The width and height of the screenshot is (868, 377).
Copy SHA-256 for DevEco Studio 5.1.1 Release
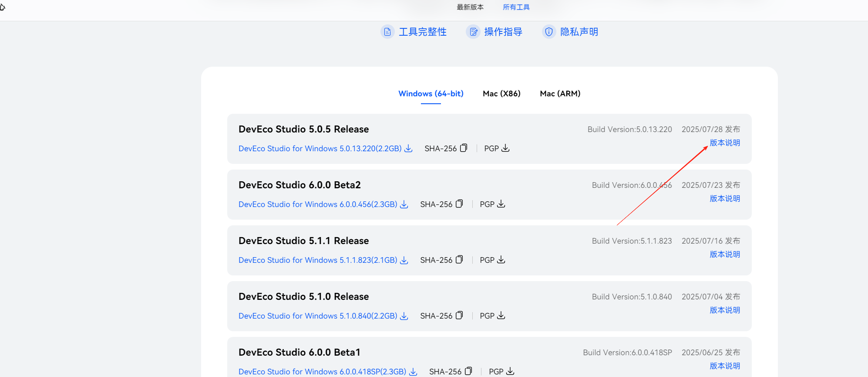coord(459,260)
